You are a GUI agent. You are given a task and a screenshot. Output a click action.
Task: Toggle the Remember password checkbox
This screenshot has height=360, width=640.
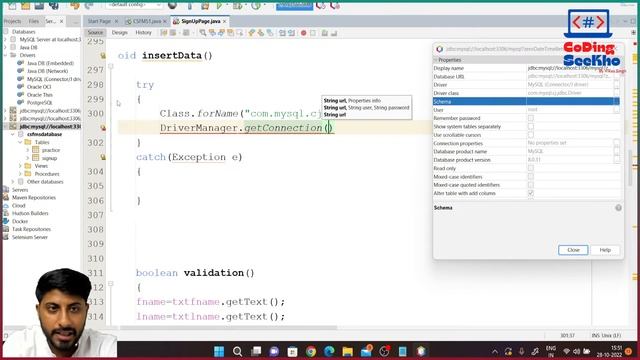(x=531, y=118)
